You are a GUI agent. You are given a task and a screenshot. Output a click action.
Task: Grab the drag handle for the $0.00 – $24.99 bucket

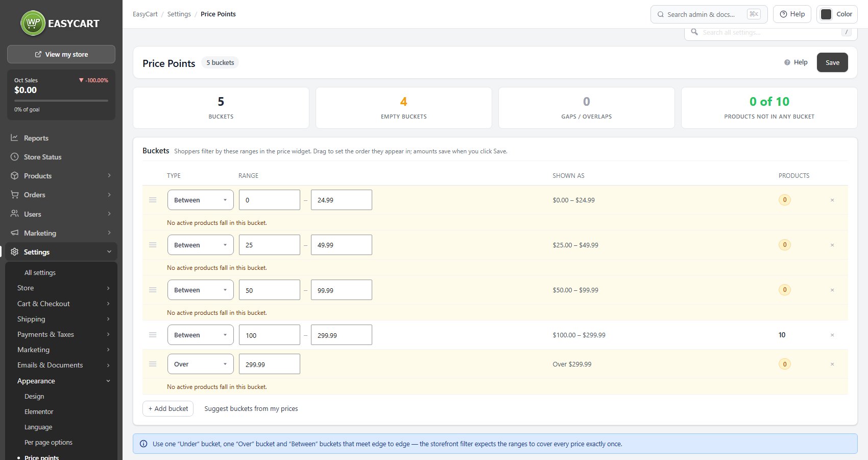153,200
